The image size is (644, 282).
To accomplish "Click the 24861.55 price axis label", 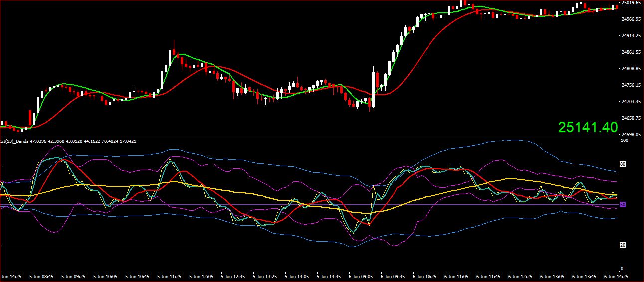I will (x=631, y=52).
